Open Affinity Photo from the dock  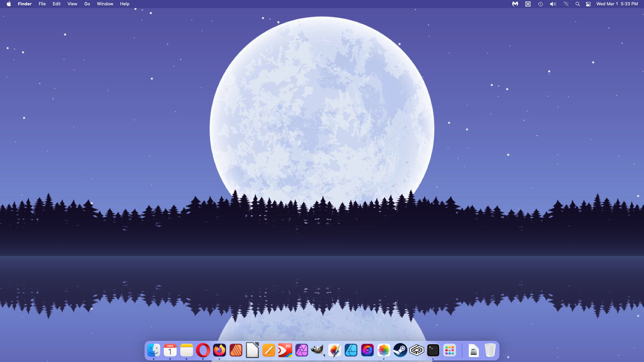[x=302, y=351]
